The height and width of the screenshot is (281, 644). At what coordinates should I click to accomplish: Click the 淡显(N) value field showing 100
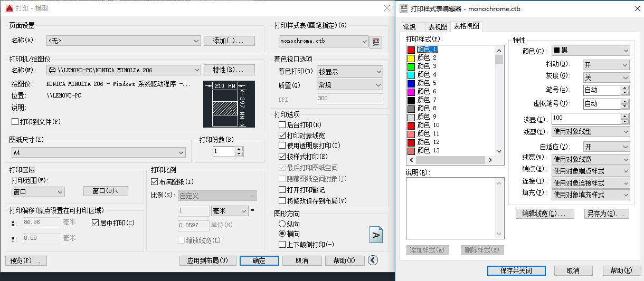click(586, 118)
